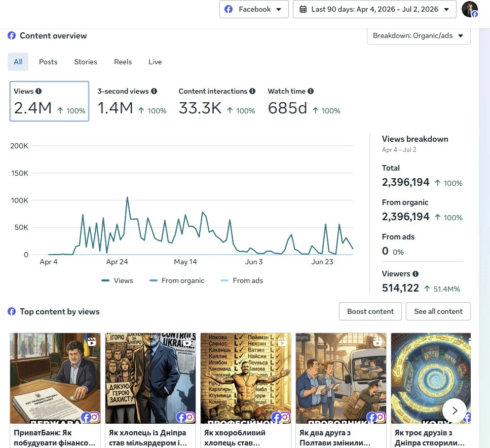This screenshot has height=448, width=490.
Task: Click the Apr 24 axis label
Action: point(117,262)
